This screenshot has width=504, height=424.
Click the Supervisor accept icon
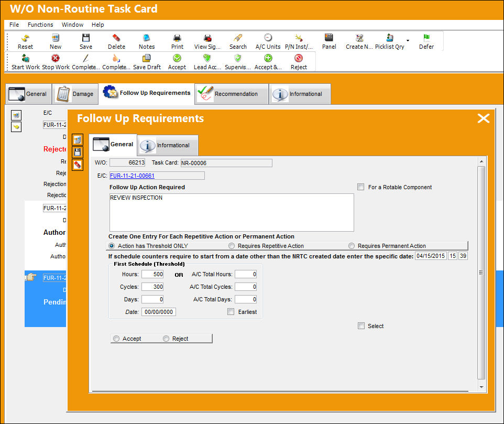pyautogui.click(x=237, y=59)
